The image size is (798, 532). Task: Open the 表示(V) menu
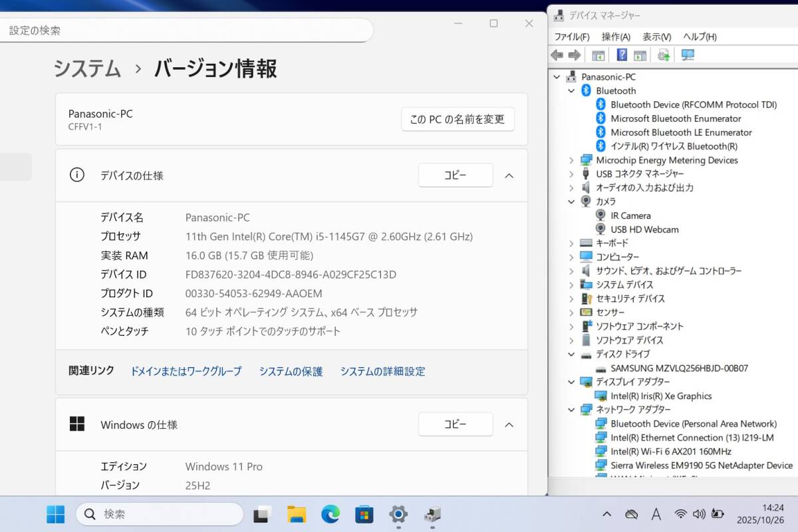pyautogui.click(x=656, y=37)
